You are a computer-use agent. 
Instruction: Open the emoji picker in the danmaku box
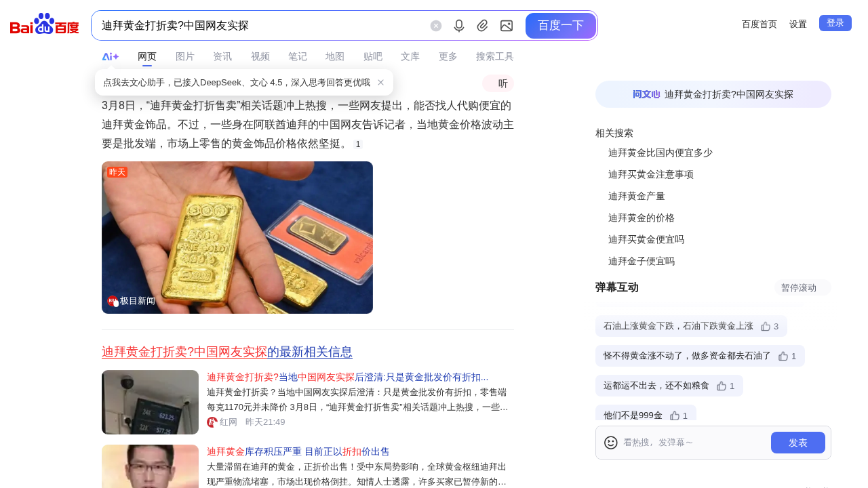tap(611, 443)
